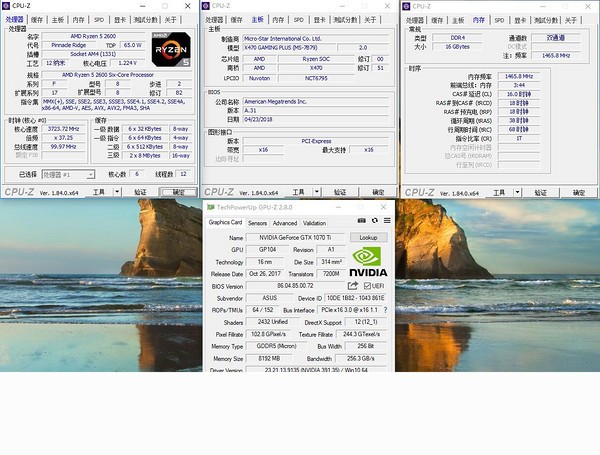The height and width of the screenshot is (455, 600).
Task: Click 验证 button in processor CPU-Z window
Action: pyautogui.click(x=140, y=192)
